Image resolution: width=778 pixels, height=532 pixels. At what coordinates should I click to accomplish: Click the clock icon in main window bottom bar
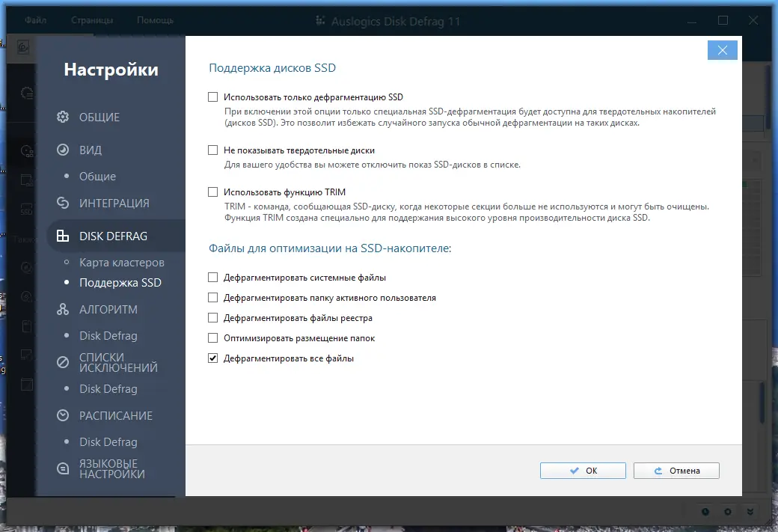point(705,512)
